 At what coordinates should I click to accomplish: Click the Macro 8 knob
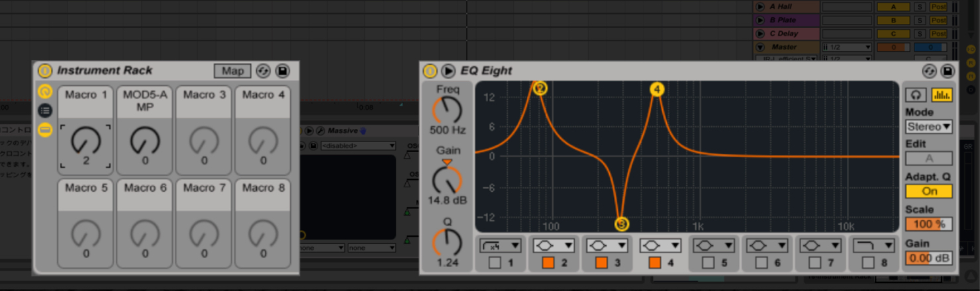pos(263,233)
